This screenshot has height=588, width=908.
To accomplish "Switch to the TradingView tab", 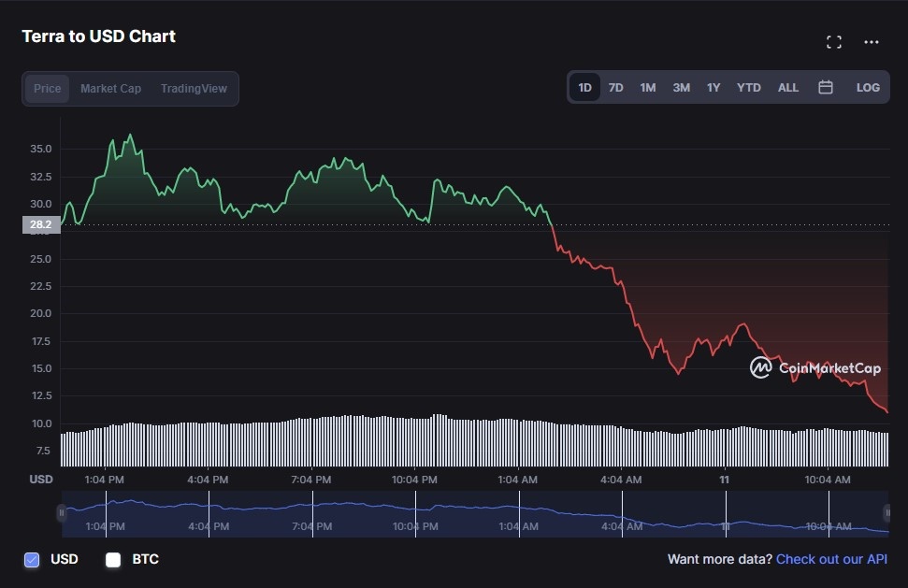I will (194, 89).
